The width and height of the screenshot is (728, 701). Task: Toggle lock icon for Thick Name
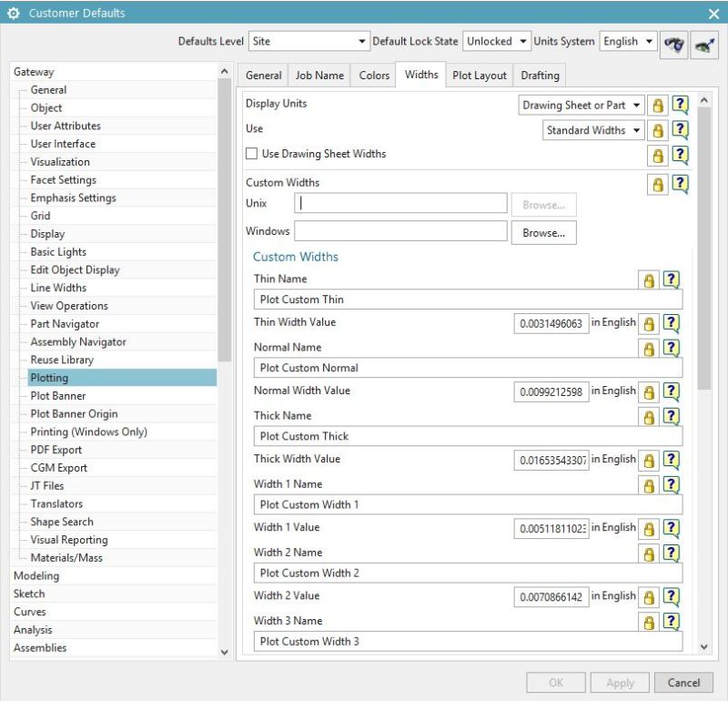649,417
